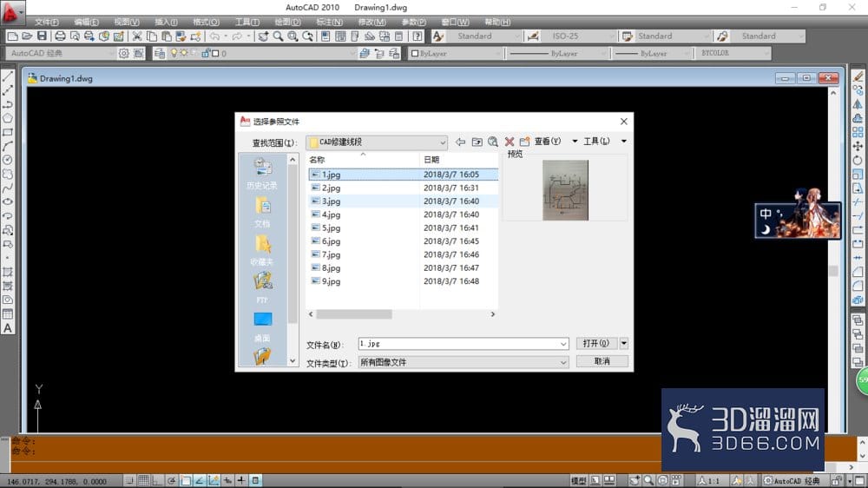Click the search the web icon

coord(493,142)
